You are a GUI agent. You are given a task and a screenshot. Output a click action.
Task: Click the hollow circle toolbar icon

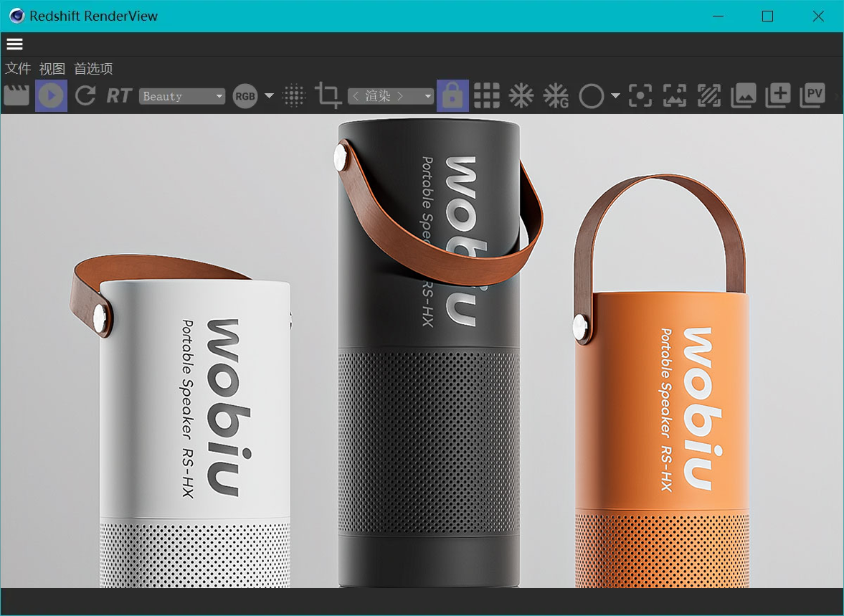(591, 96)
